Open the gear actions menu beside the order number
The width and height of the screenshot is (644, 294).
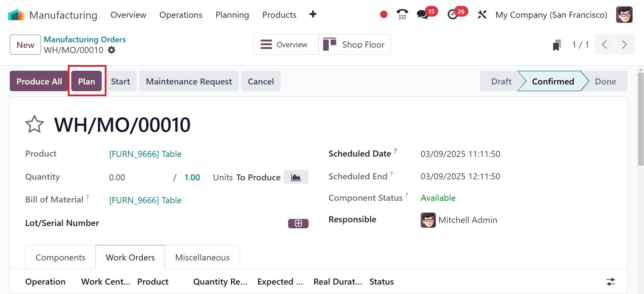coord(111,50)
